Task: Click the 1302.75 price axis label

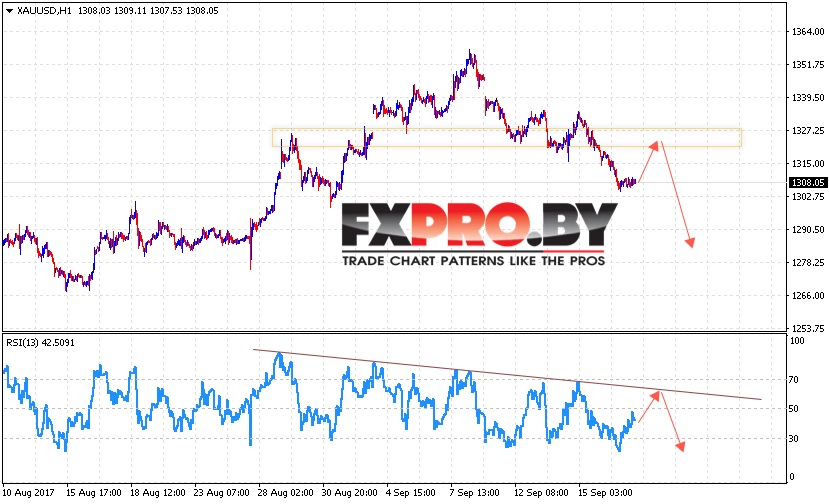Action: (808, 197)
